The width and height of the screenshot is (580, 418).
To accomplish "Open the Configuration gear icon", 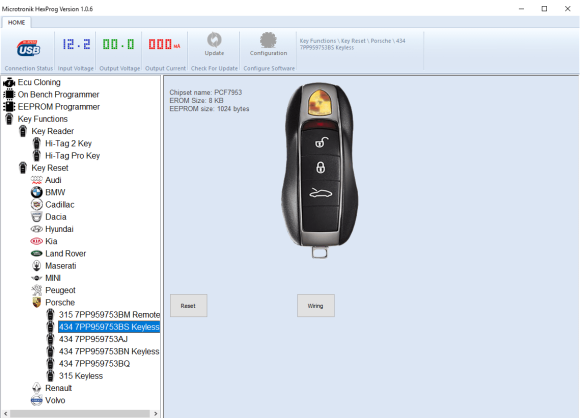I will [268, 40].
